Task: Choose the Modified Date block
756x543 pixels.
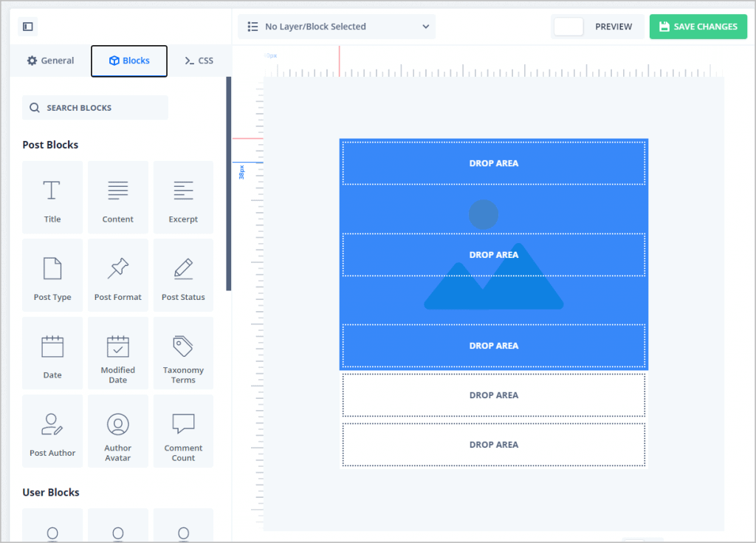Action: click(x=118, y=353)
